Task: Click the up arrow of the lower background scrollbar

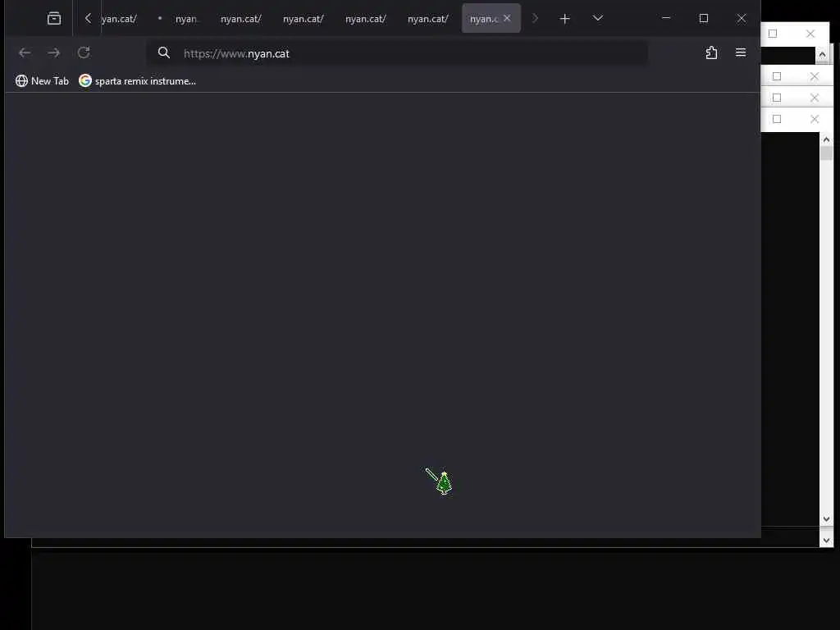Action: pos(826,139)
